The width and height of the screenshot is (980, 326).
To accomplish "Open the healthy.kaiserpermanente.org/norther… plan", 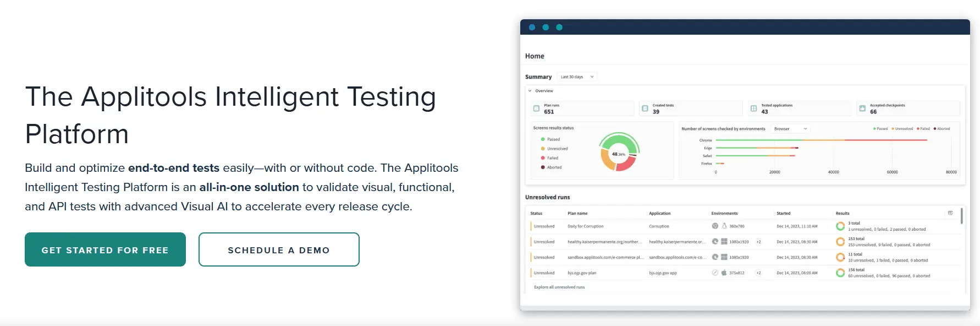I will pos(605,242).
